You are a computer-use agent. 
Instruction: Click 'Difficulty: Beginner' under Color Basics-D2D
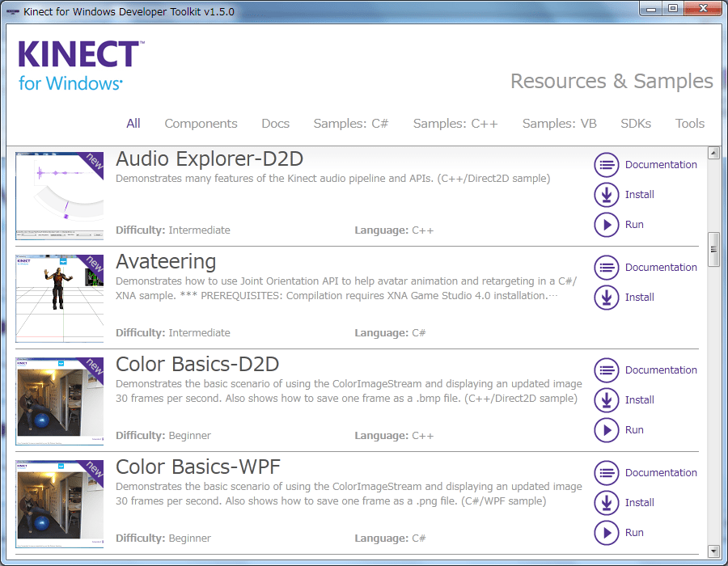[x=163, y=436]
